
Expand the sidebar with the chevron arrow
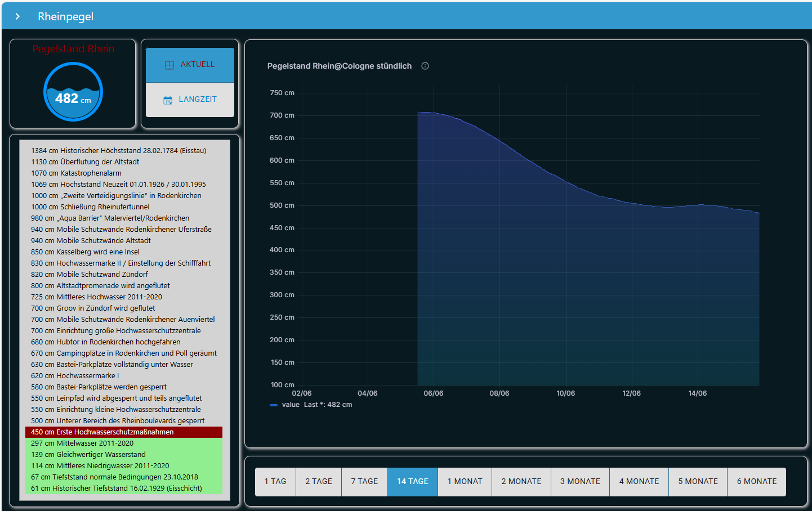click(x=17, y=16)
